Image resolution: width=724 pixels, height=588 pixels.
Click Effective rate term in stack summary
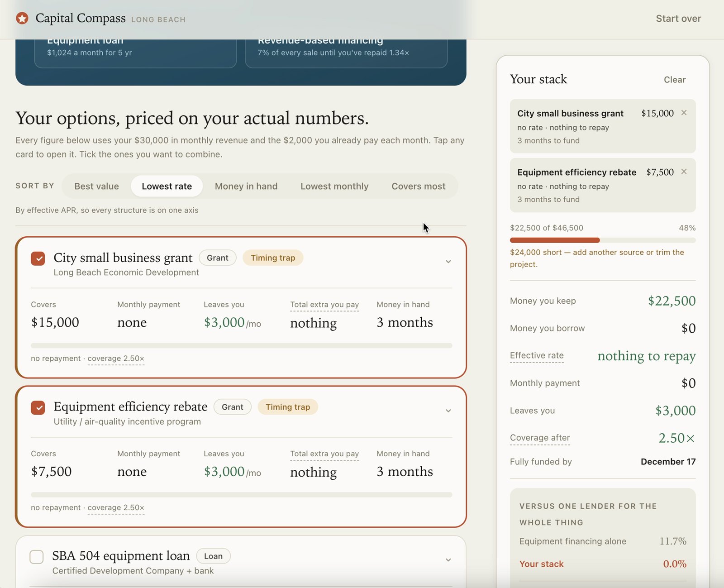pos(537,356)
